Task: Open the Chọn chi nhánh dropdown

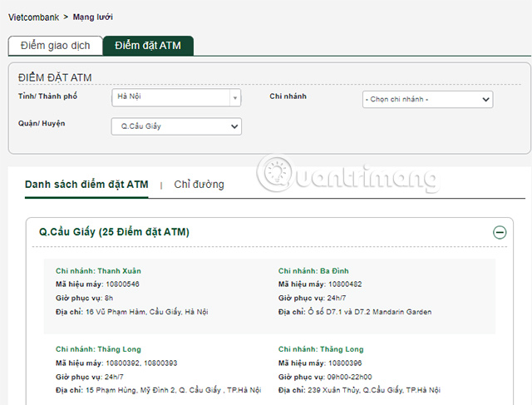Action: tap(427, 99)
